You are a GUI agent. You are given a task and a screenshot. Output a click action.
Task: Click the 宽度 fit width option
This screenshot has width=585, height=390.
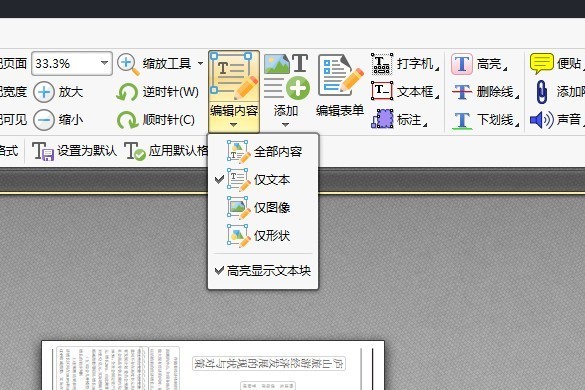[13, 92]
